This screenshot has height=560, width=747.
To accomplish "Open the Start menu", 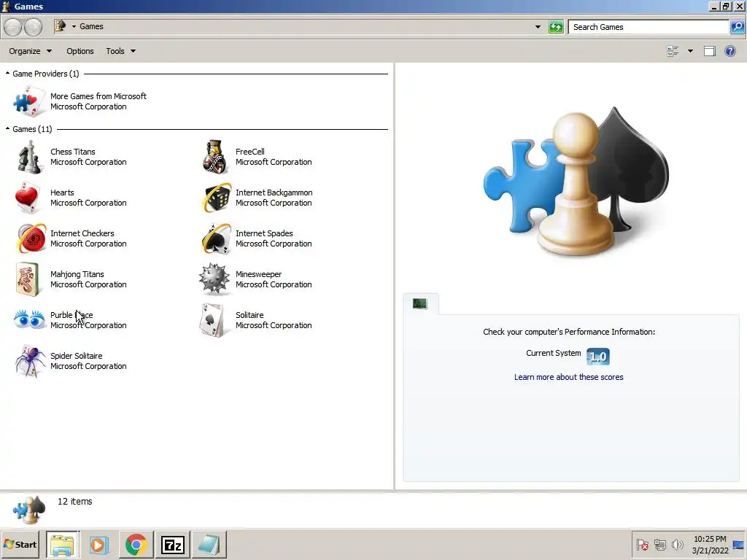I will [20, 544].
